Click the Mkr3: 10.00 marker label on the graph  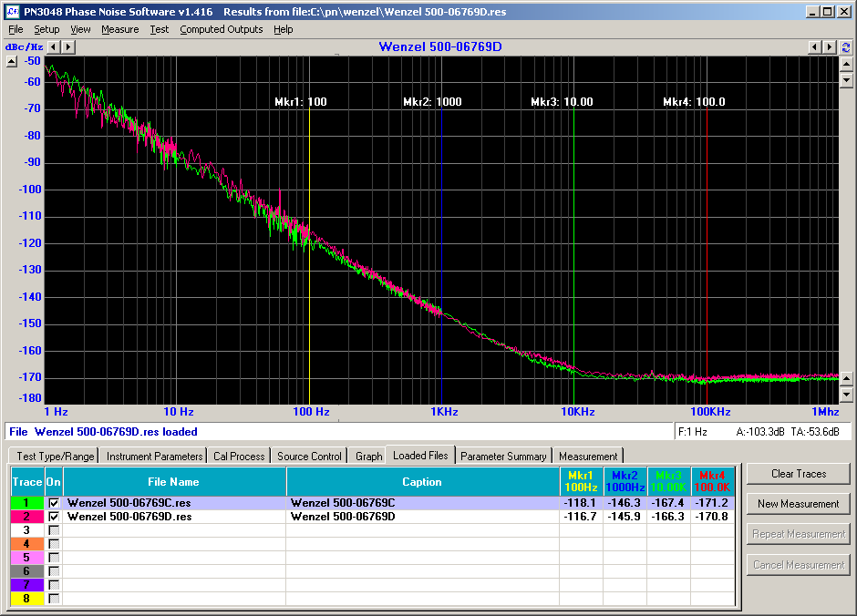562,101
